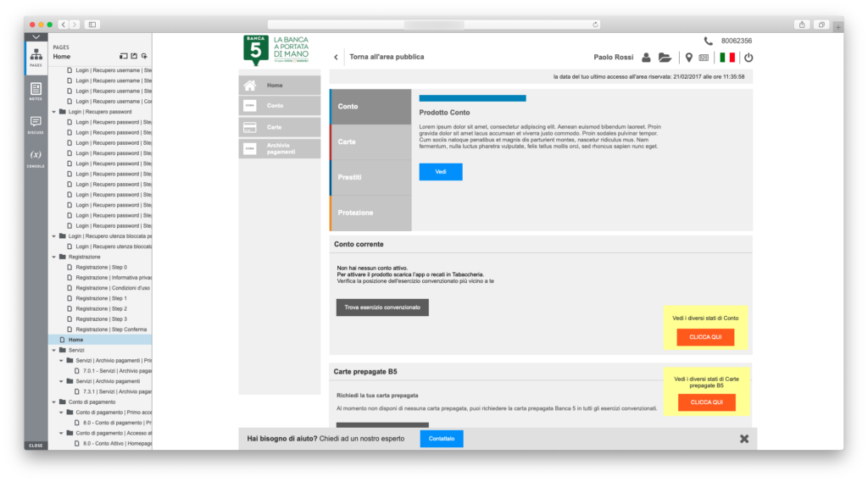Click Trova esercizio convenzionato button
868x482 pixels.
coord(382,307)
